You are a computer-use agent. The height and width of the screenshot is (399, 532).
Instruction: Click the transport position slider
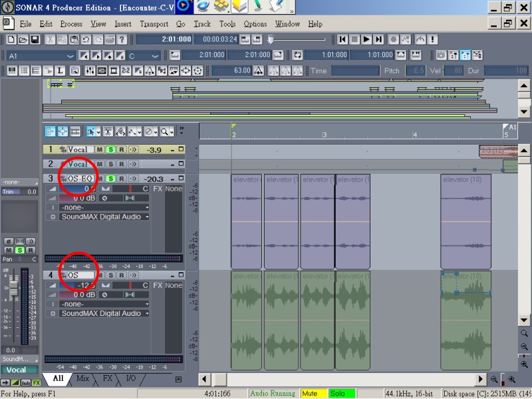click(271, 39)
